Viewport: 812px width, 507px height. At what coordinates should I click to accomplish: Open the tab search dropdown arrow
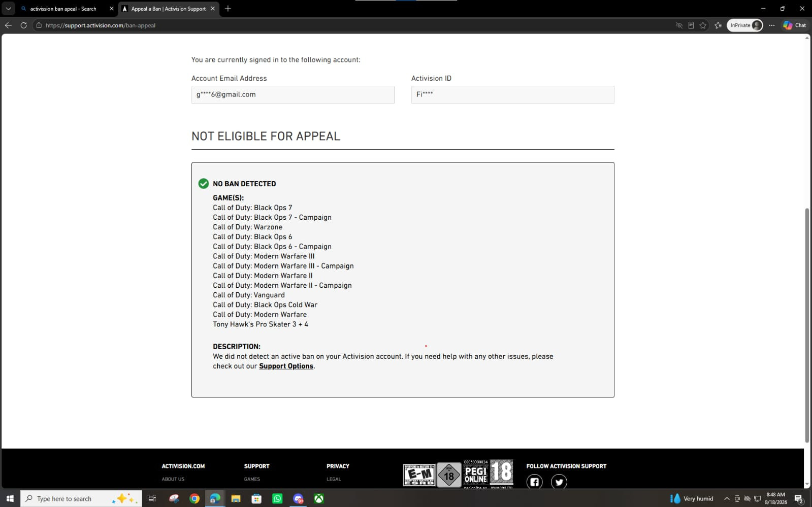coord(9,9)
